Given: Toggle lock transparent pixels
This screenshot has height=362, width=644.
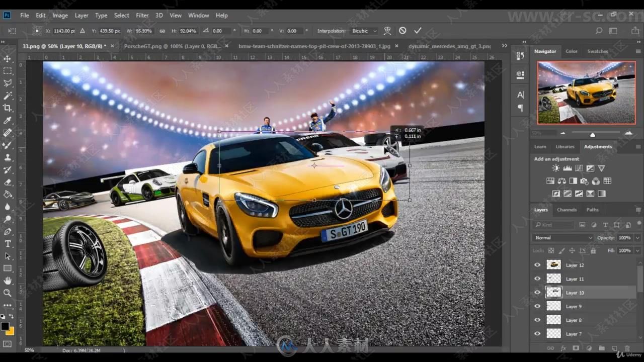Looking at the screenshot, I should click(x=551, y=250).
